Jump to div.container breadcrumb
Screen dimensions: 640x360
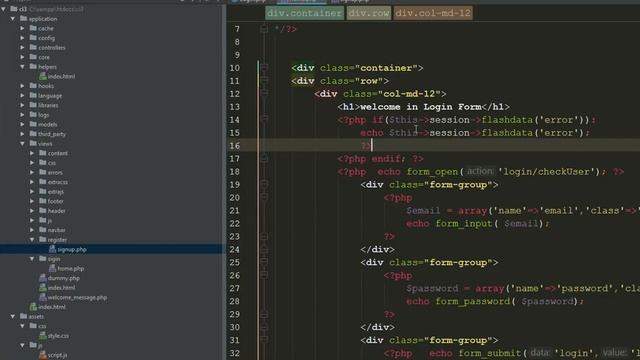304,13
